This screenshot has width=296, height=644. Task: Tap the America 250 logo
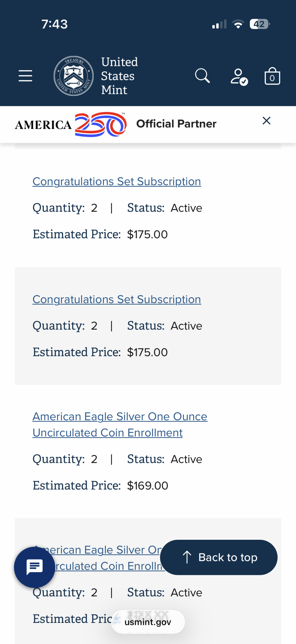pos(70,125)
